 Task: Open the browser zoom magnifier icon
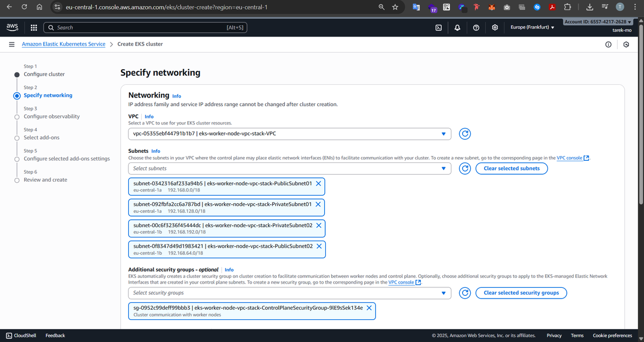(381, 7)
